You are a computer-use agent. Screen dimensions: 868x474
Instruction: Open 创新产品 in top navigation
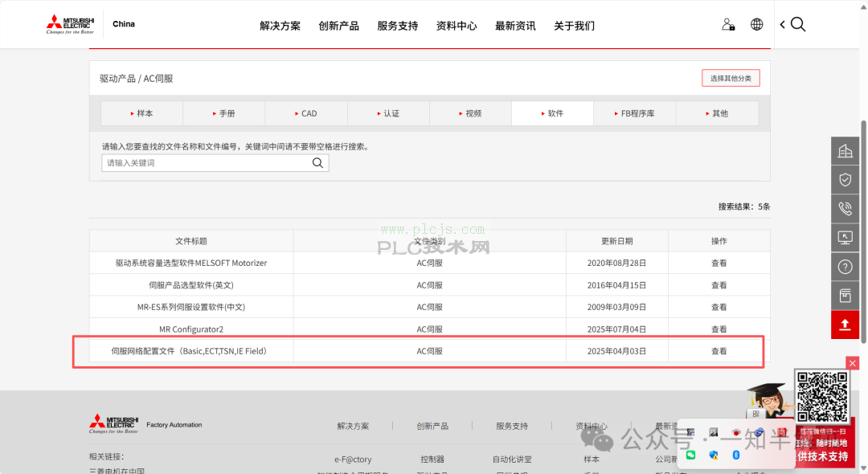tap(339, 26)
